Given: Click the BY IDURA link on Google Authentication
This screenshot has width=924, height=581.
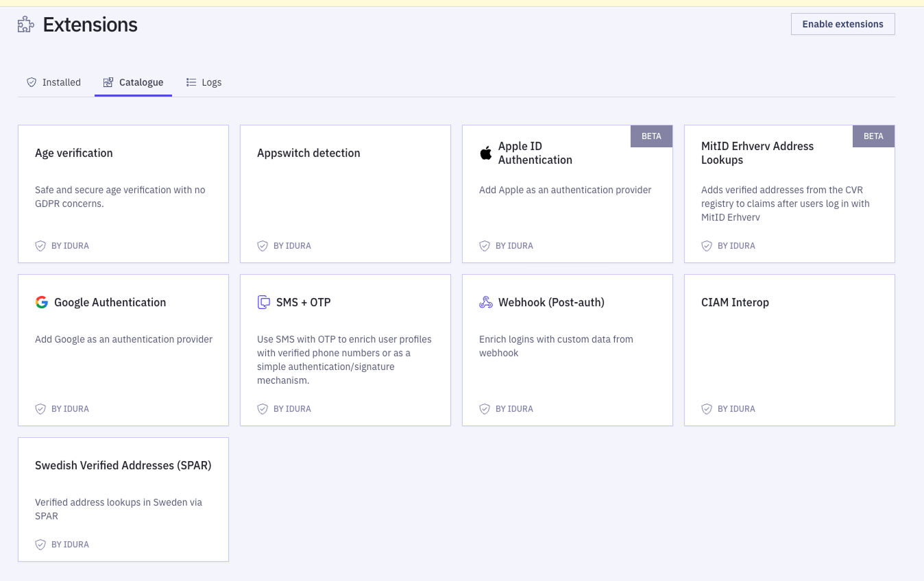Looking at the screenshot, I should 71,408.
